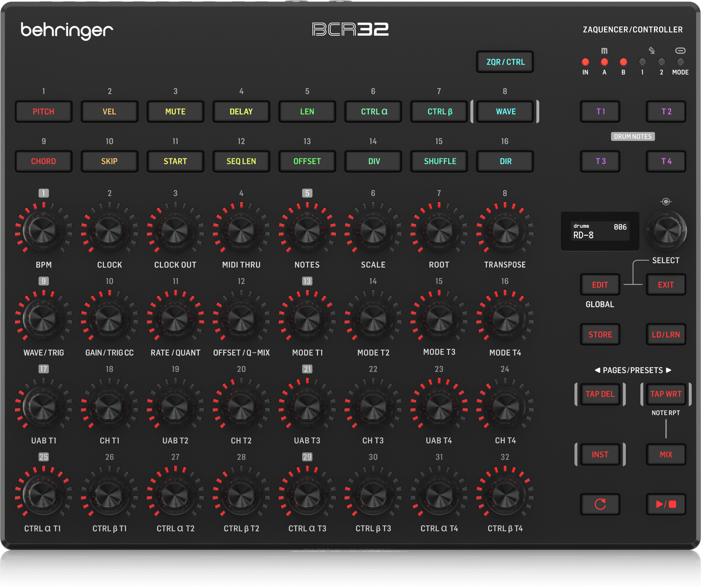Select the WAVE function button
This screenshot has height=588, width=701.
[x=505, y=111]
